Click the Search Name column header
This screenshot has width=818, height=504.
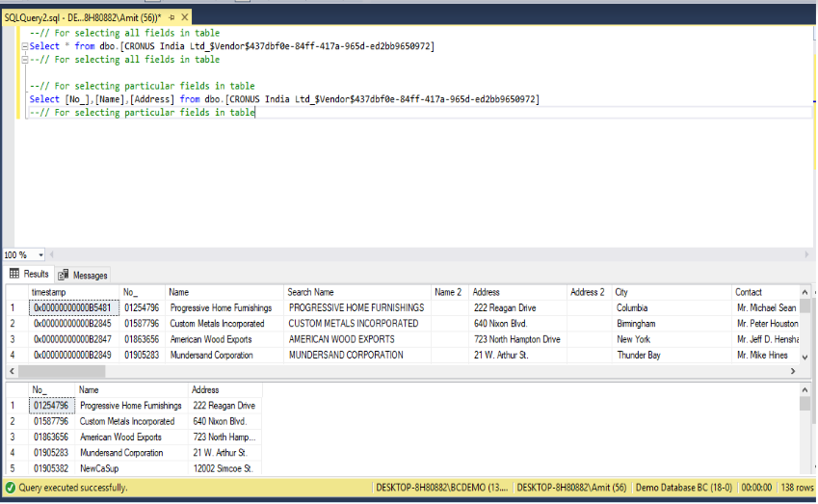pos(357,292)
